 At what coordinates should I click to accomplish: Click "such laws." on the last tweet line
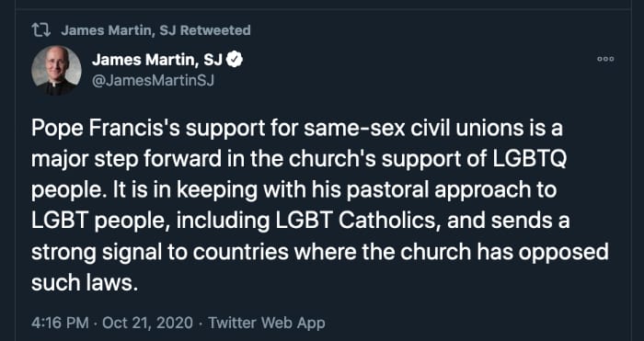tap(83, 282)
